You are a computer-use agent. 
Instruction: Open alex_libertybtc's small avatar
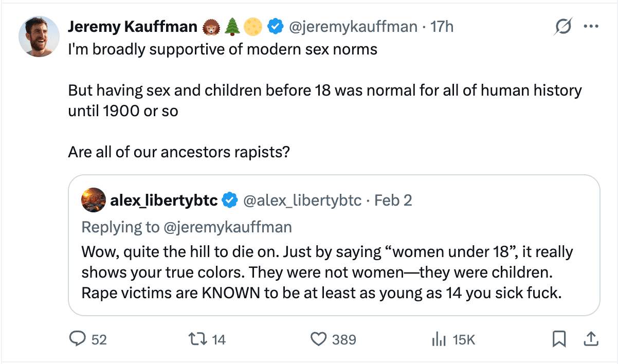tap(94, 200)
